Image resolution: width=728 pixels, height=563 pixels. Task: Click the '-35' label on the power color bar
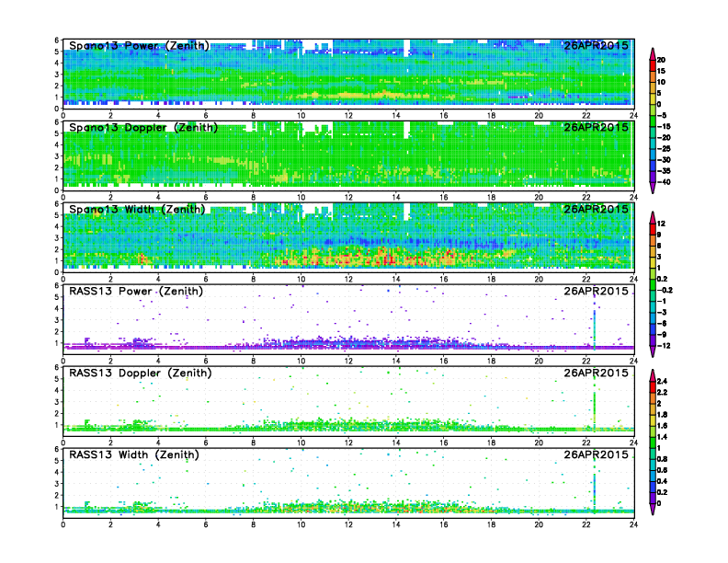(x=664, y=171)
